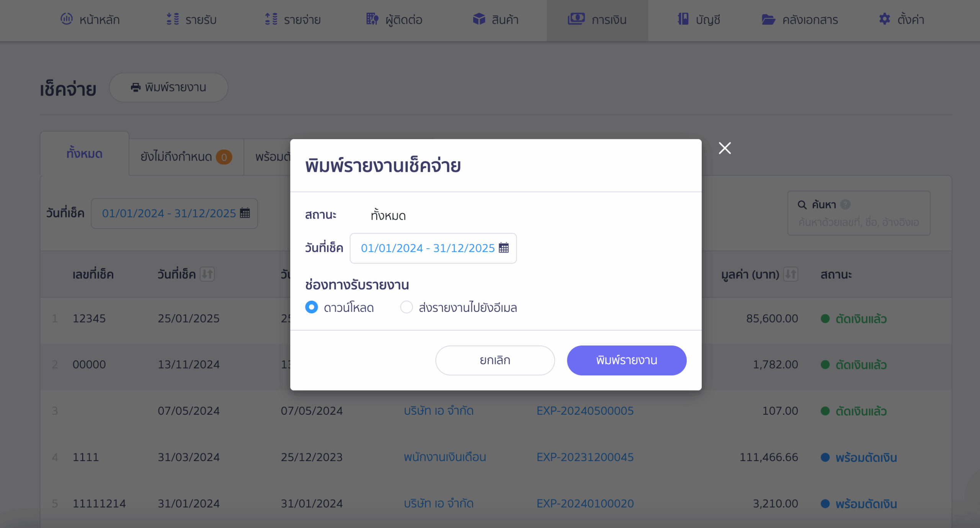Click the income icon beside รายรับ
This screenshot has width=980, height=528.
(173, 19)
